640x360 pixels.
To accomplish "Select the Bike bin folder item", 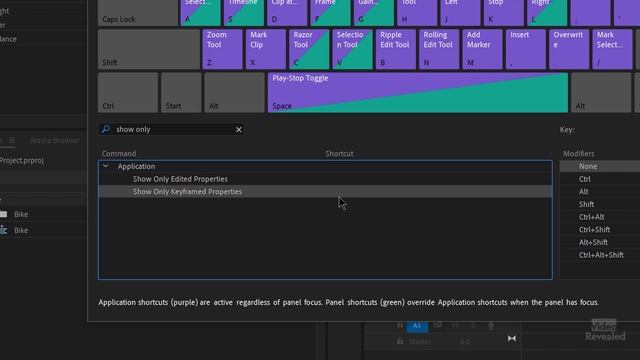I will click(21, 214).
